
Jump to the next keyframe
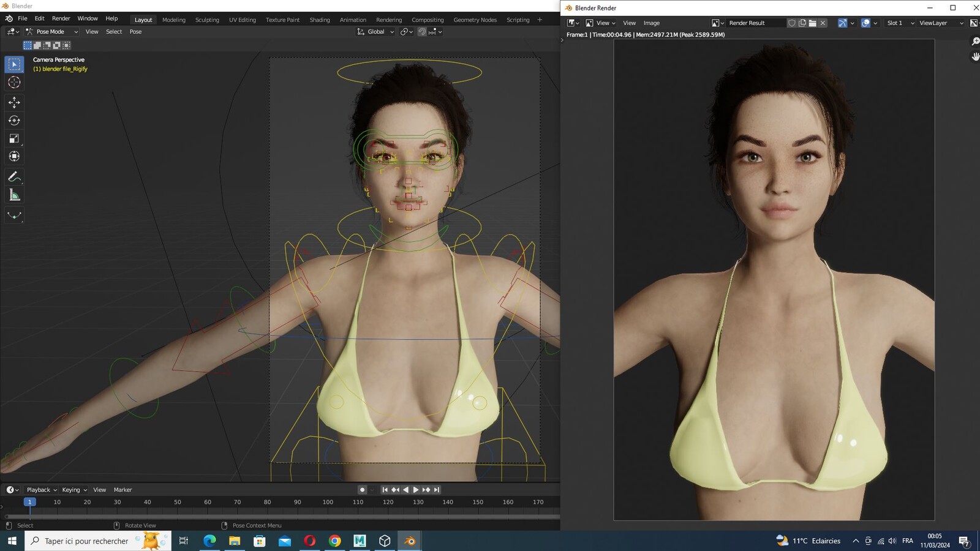pyautogui.click(x=426, y=490)
